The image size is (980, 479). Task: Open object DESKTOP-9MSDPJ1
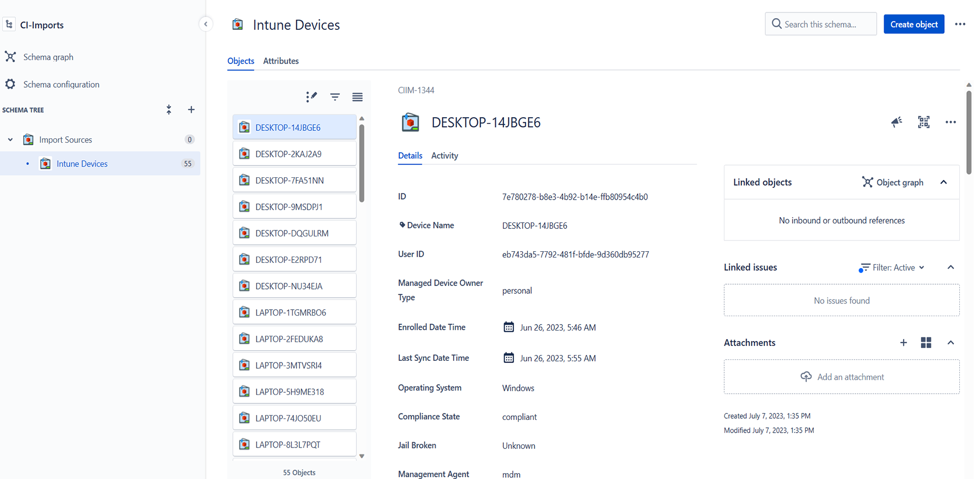[x=295, y=207]
